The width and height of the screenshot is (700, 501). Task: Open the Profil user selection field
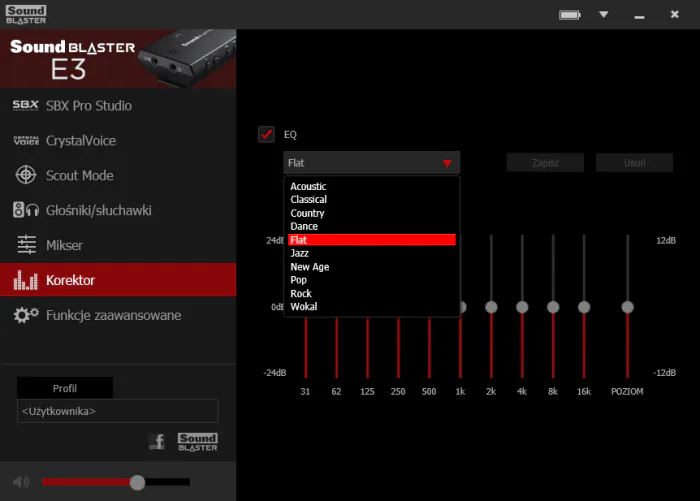pyautogui.click(x=117, y=411)
